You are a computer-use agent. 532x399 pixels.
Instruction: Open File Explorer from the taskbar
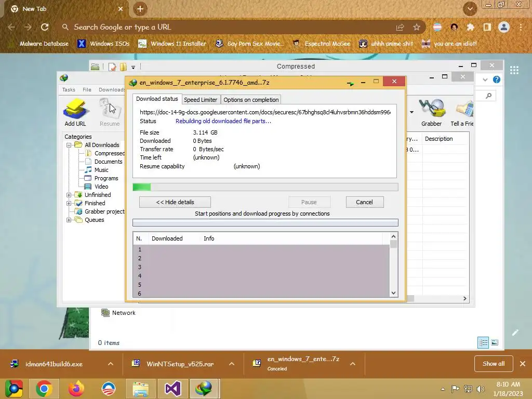tap(140, 389)
